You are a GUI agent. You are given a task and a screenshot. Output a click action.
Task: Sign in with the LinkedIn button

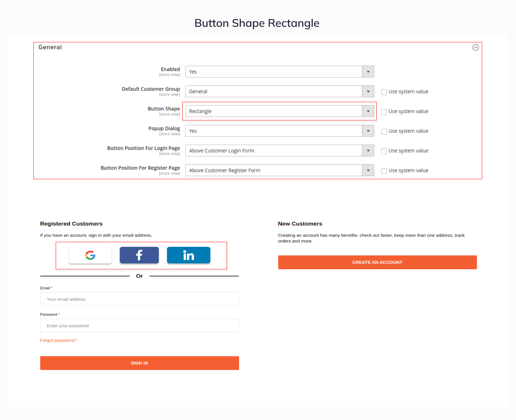(x=189, y=255)
